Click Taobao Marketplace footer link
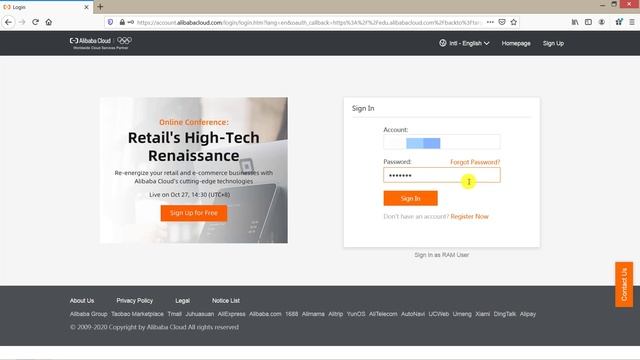The height and width of the screenshot is (360, 640). [137, 314]
